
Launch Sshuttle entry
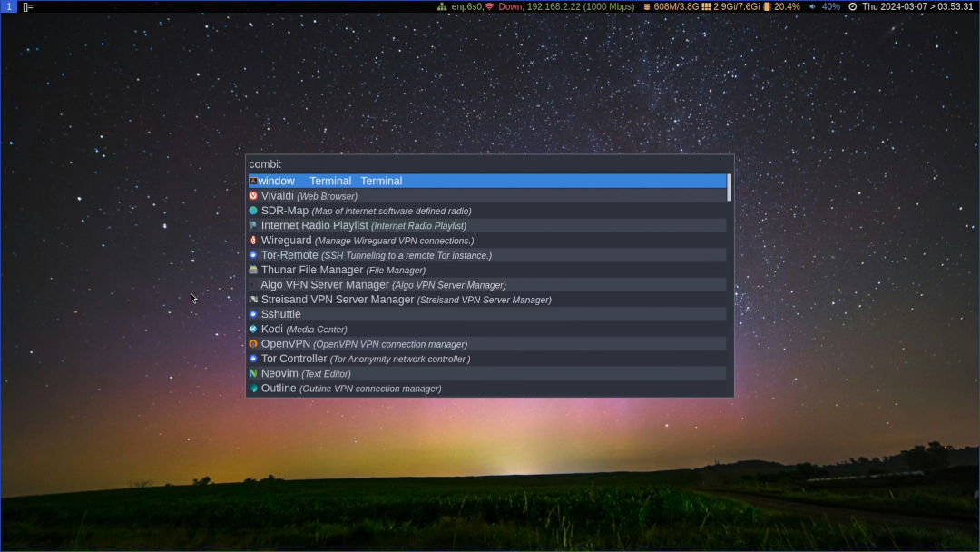tap(487, 314)
